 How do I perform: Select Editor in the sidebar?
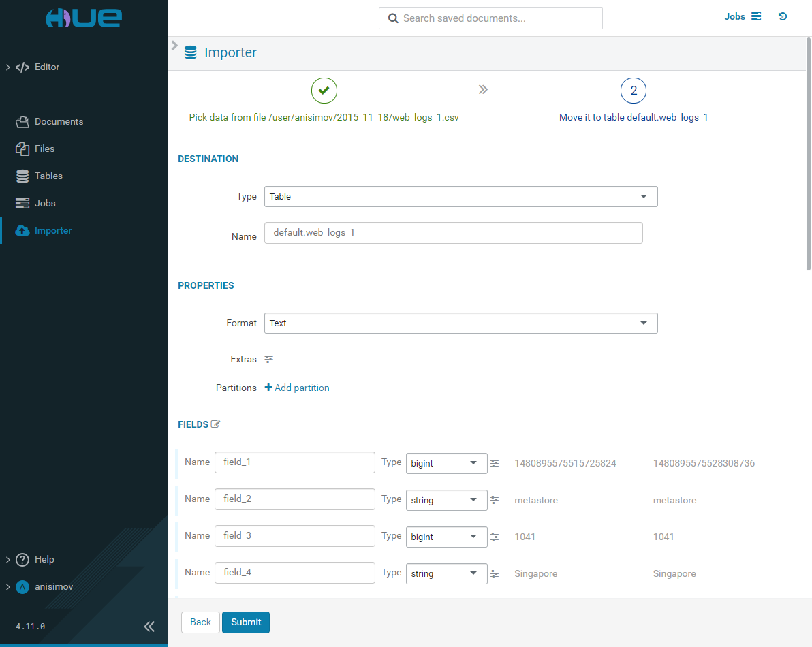[46, 67]
